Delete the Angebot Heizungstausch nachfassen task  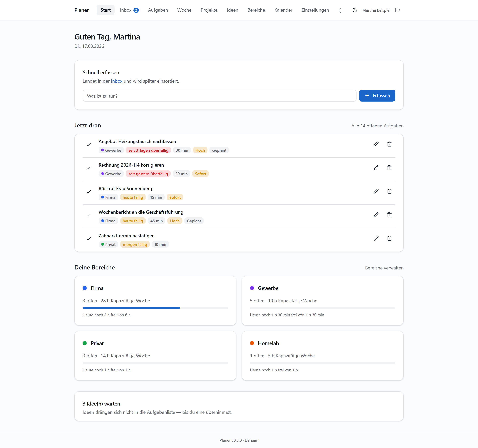(389, 144)
